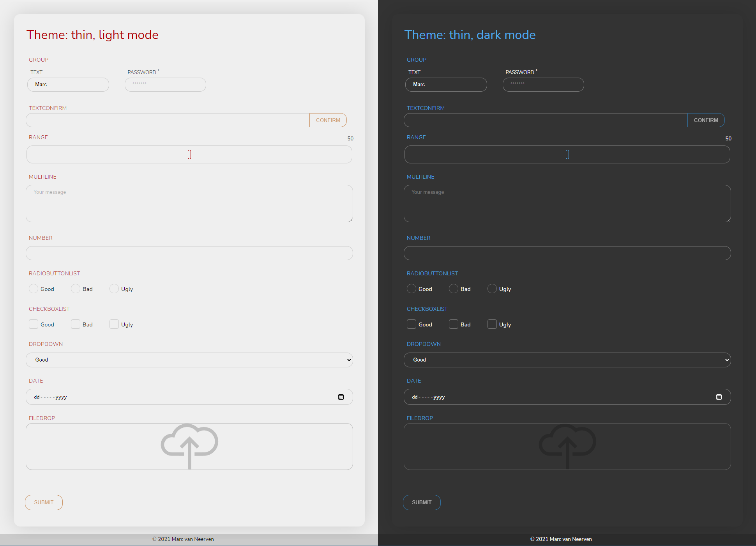
Task: Click the dark mode Multiline message textarea
Action: 567,204
